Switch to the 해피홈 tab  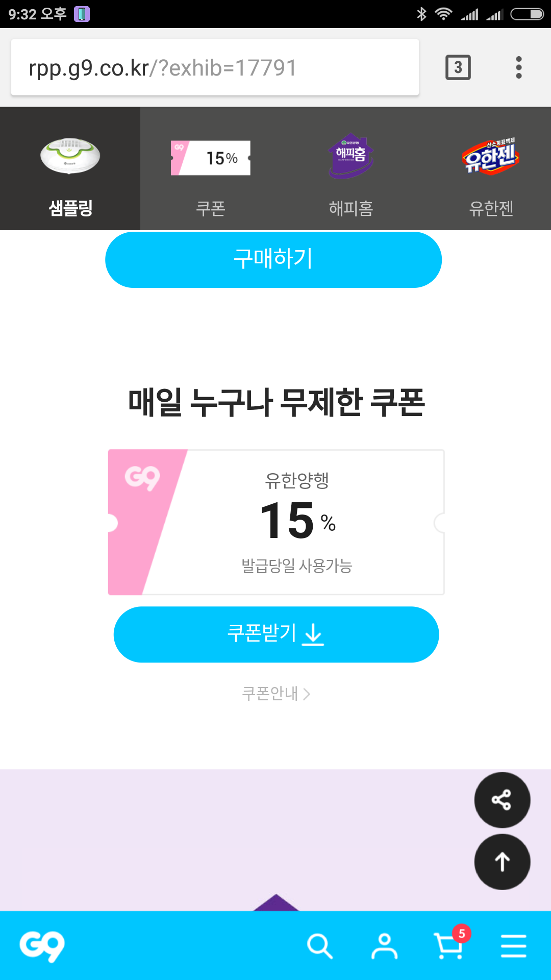coord(351,169)
